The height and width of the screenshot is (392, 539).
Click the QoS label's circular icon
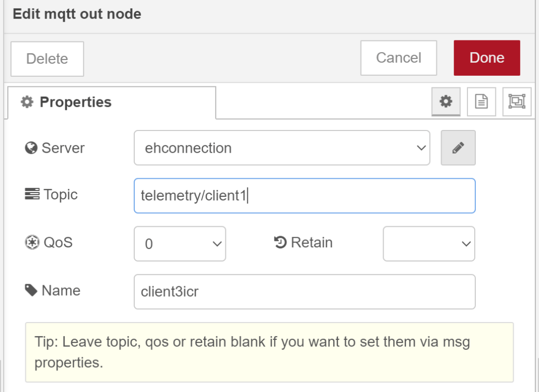point(31,243)
